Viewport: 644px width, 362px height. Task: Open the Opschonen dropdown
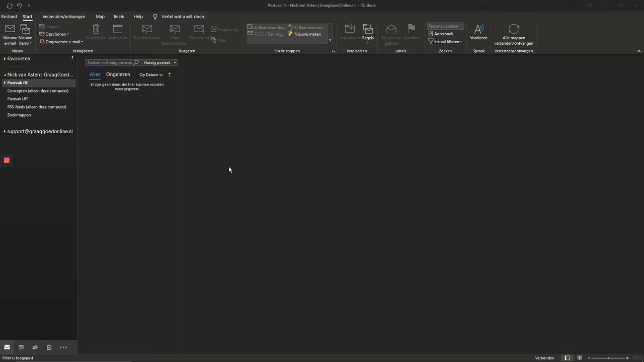click(x=54, y=34)
